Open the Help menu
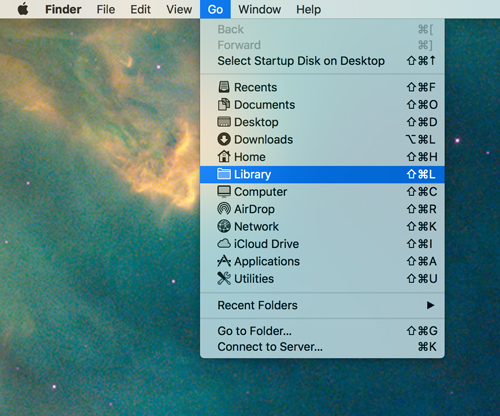Viewport: 500px width, 416px height. pyautogui.click(x=309, y=9)
